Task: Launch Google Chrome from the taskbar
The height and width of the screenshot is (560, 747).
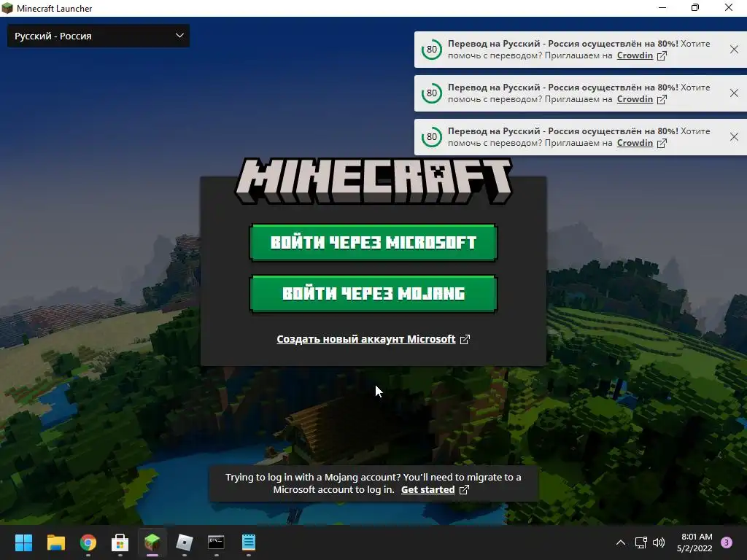Action: click(88, 542)
